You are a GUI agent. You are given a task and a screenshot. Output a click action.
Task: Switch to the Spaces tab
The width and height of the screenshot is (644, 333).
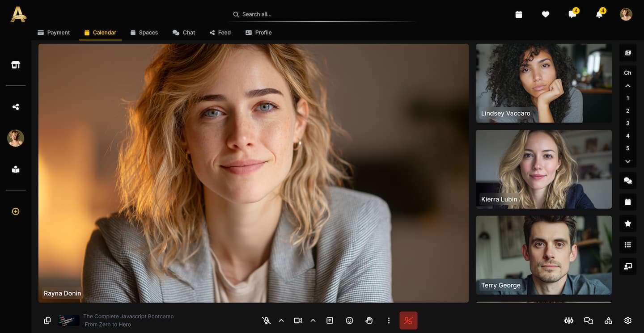pyautogui.click(x=144, y=33)
